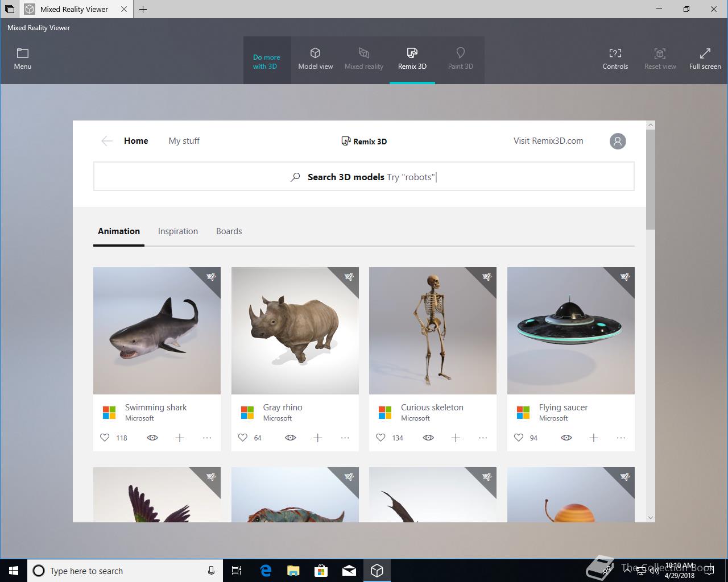Add Flying saucer with plus icon

tap(594, 438)
